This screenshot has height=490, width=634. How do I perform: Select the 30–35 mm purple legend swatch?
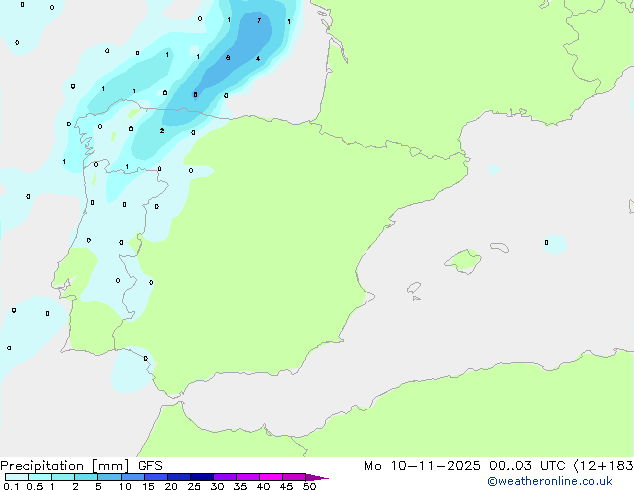point(225,477)
